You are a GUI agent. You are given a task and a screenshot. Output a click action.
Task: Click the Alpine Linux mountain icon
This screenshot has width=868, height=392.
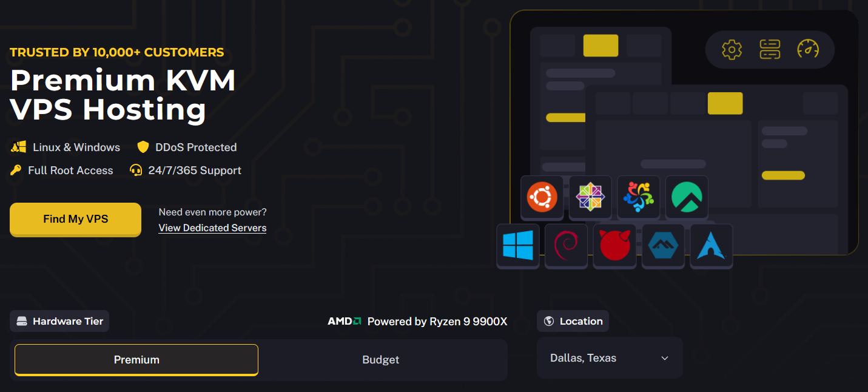coord(663,245)
